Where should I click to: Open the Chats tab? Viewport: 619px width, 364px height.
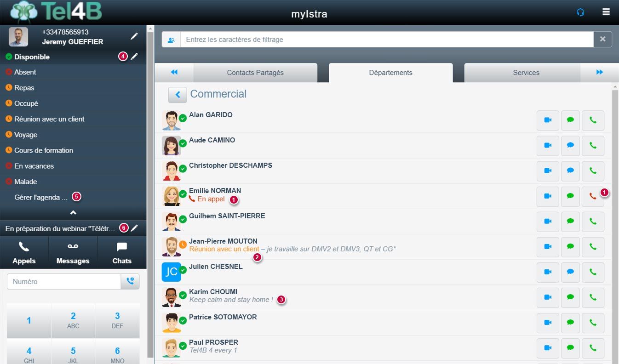pyautogui.click(x=122, y=253)
